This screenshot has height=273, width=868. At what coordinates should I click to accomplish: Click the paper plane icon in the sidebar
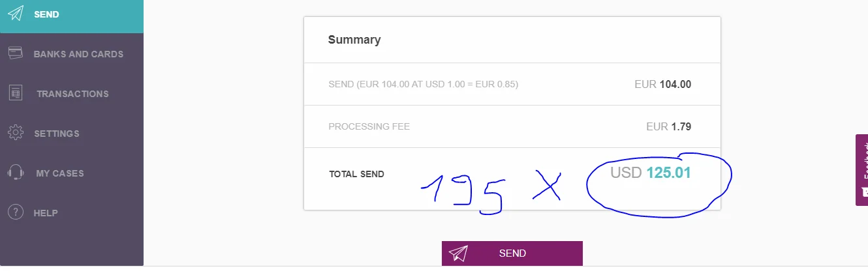(x=15, y=14)
